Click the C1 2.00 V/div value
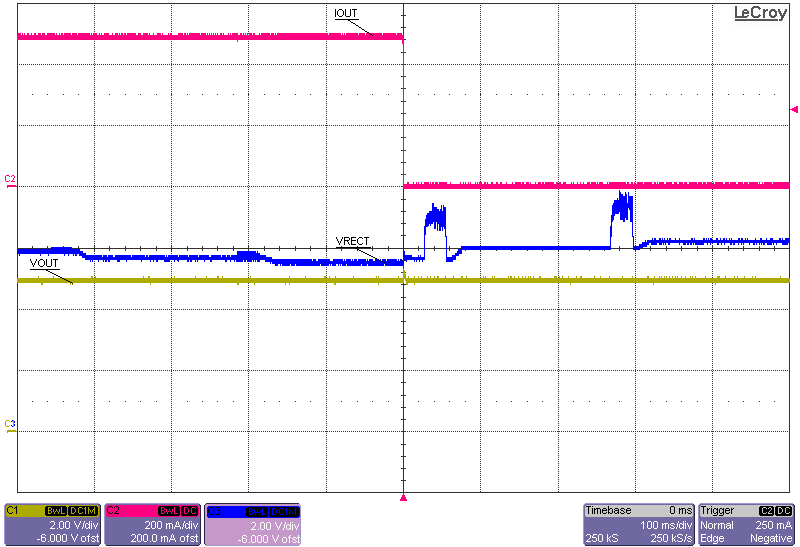 (x=73, y=525)
